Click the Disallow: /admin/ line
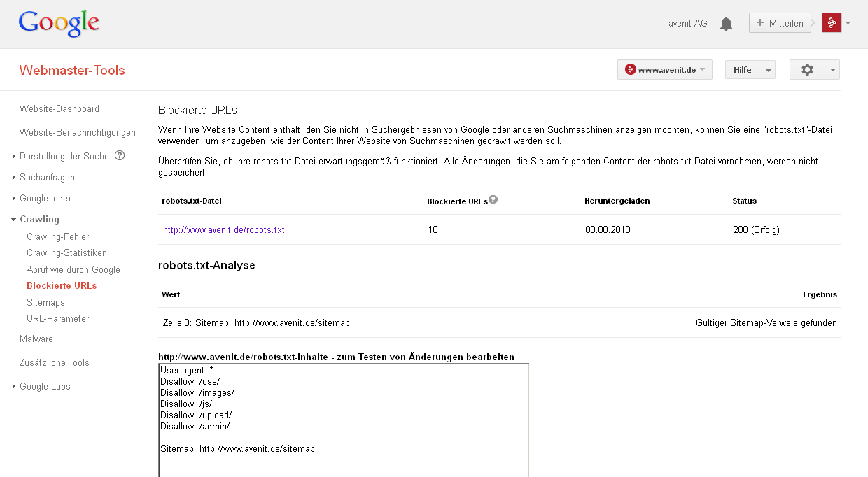 [195, 426]
